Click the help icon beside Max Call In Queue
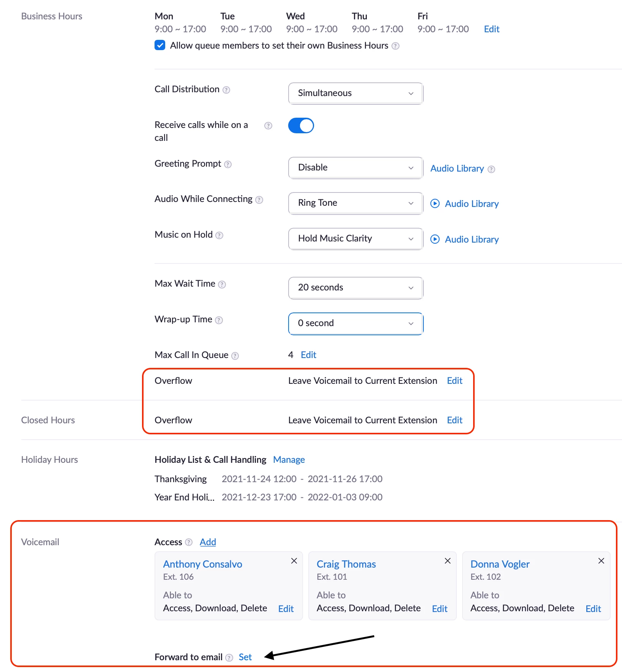622x672 pixels. point(235,356)
